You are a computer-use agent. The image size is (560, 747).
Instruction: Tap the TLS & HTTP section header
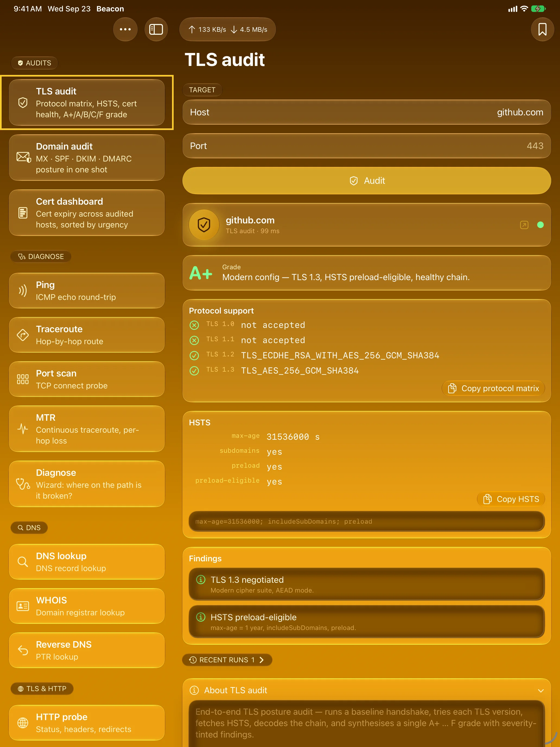point(42,689)
